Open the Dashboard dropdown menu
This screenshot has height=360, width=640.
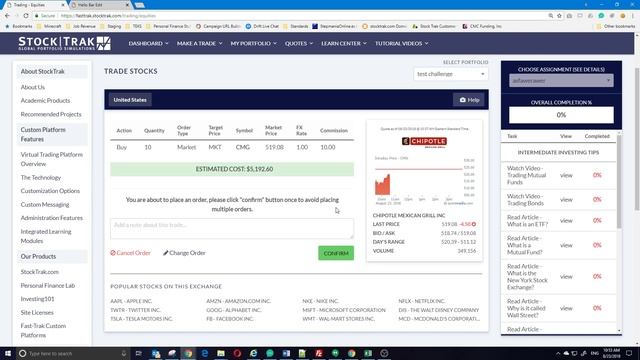pos(149,43)
